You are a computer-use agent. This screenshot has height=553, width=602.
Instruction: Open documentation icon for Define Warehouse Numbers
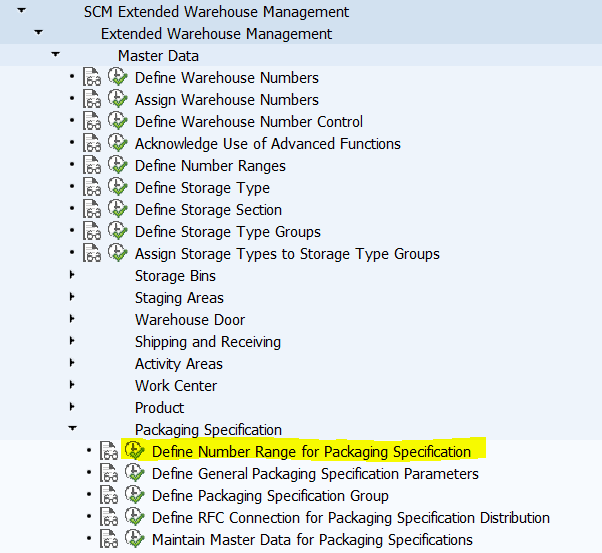(92, 77)
